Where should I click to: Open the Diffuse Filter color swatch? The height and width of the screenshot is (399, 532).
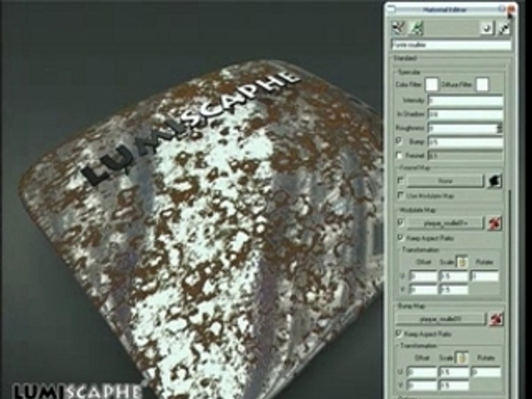click(x=482, y=84)
